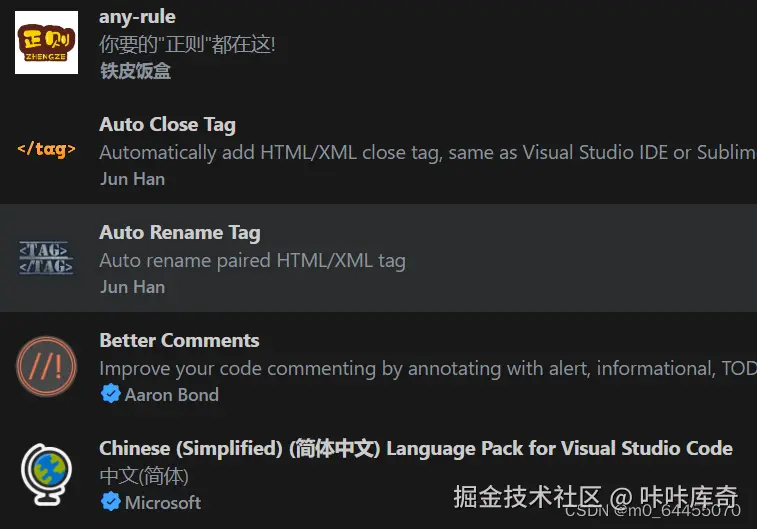Open Chinese (Simplified) Language Pack title
The width and height of the screenshot is (757, 529).
point(415,448)
